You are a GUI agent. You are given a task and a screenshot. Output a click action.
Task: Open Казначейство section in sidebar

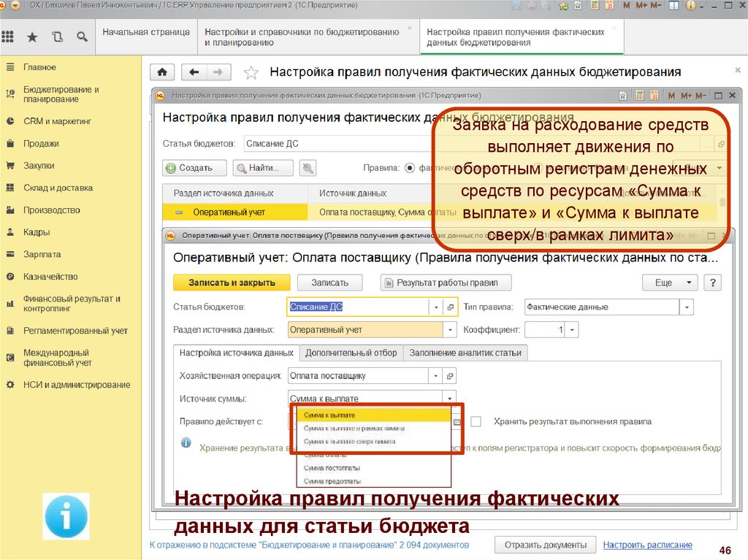(x=50, y=277)
